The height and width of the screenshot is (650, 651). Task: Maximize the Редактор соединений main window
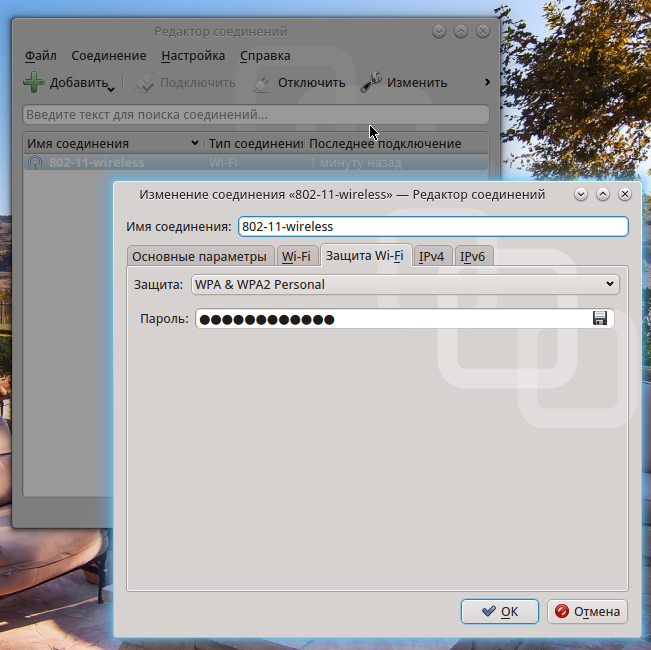click(x=461, y=31)
